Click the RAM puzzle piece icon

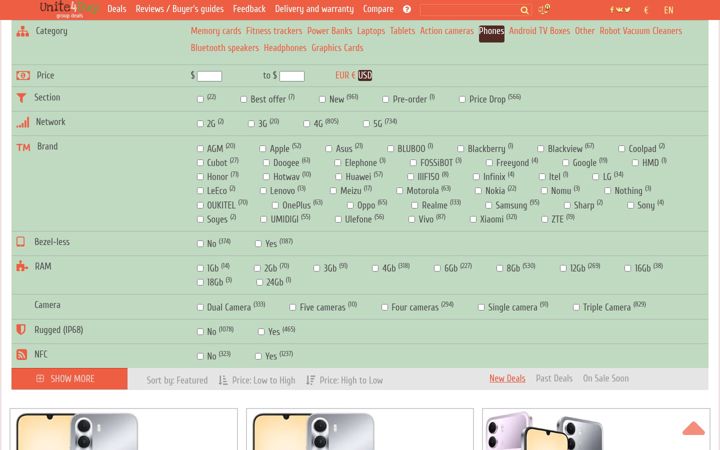pos(22,266)
